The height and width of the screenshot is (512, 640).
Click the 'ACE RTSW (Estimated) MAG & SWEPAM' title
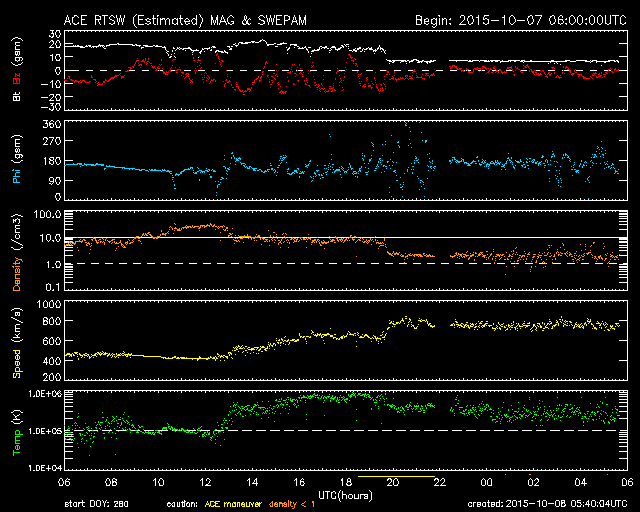click(185, 20)
